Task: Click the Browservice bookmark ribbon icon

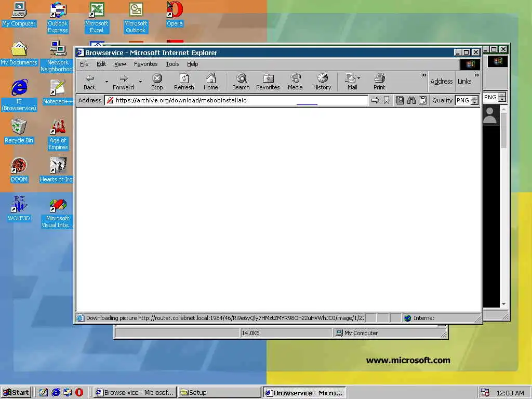Action: click(387, 100)
